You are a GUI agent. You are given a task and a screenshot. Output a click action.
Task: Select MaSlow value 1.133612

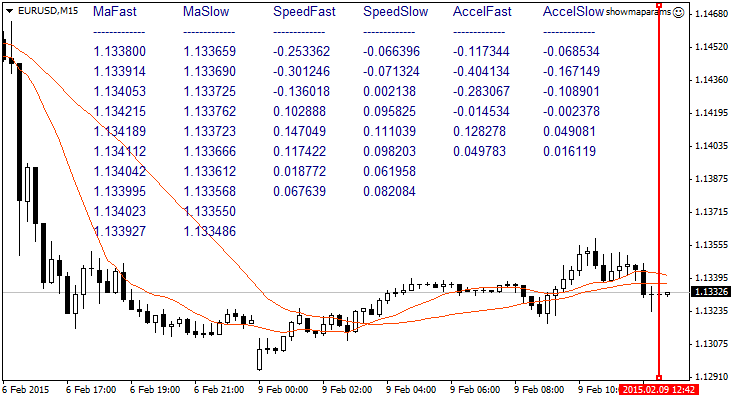click(210, 172)
